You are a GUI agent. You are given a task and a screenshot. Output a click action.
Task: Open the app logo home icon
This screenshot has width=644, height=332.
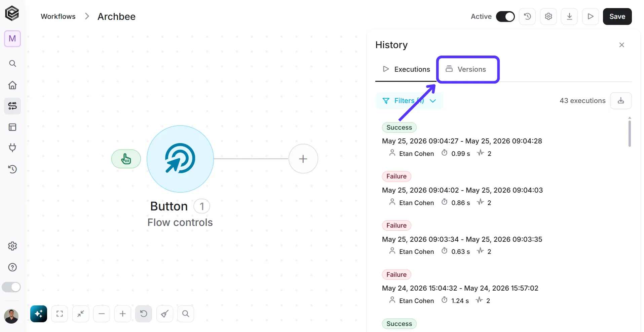[12, 13]
